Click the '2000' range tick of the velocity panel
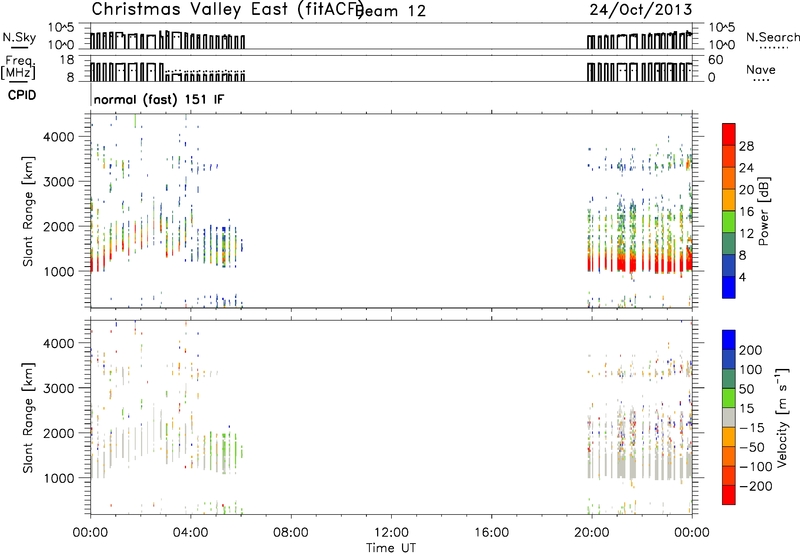The width and height of the screenshot is (800, 554). click(x=58, y=433)
